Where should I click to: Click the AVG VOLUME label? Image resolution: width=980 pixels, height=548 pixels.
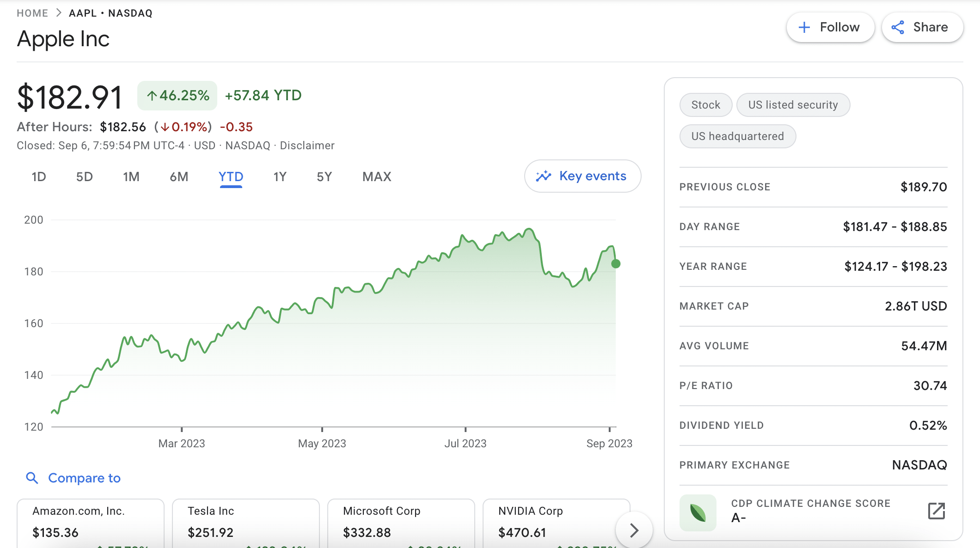(x=714, y=346)
